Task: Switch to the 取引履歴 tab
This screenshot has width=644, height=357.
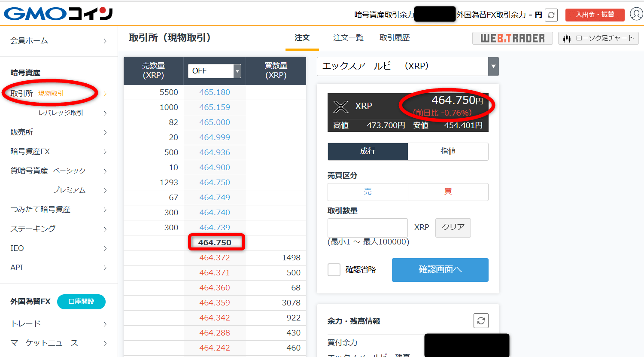Action: pyautogui.click(x=395, y=38)
